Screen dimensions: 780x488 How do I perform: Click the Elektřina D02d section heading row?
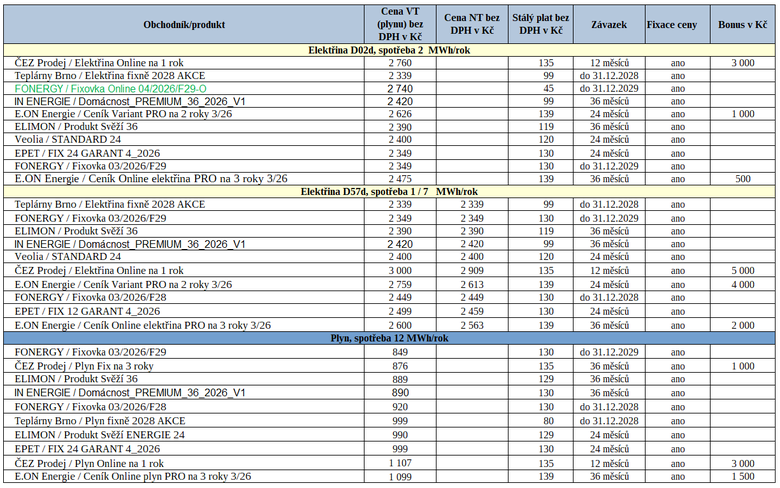(x=389, y=48)
